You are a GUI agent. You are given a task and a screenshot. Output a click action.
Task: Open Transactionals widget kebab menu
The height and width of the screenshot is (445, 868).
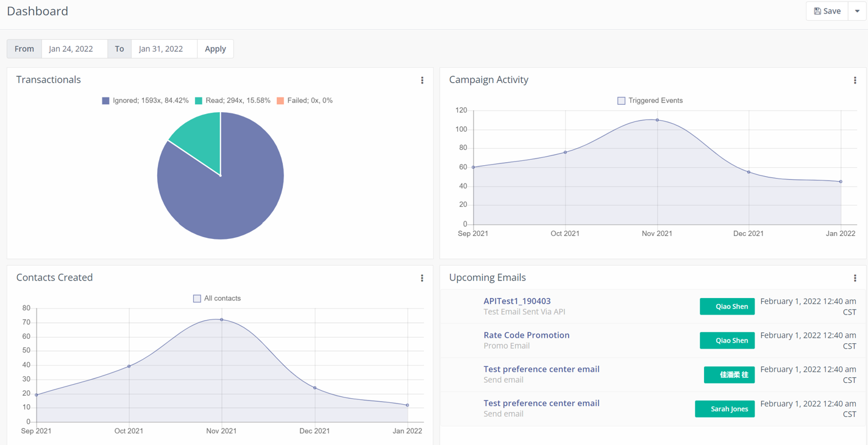(x=422, y=80)
